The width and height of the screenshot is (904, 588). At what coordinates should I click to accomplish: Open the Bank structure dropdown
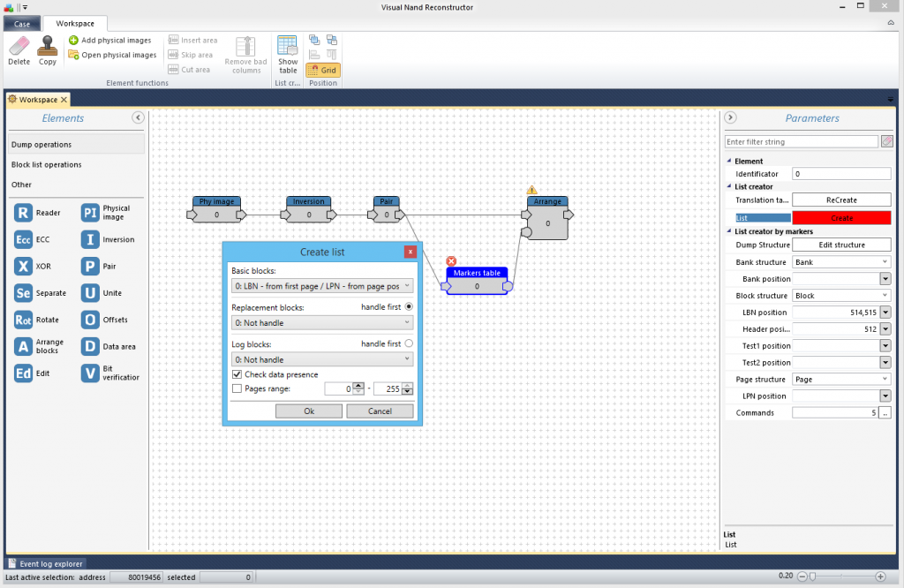point(841,262)
